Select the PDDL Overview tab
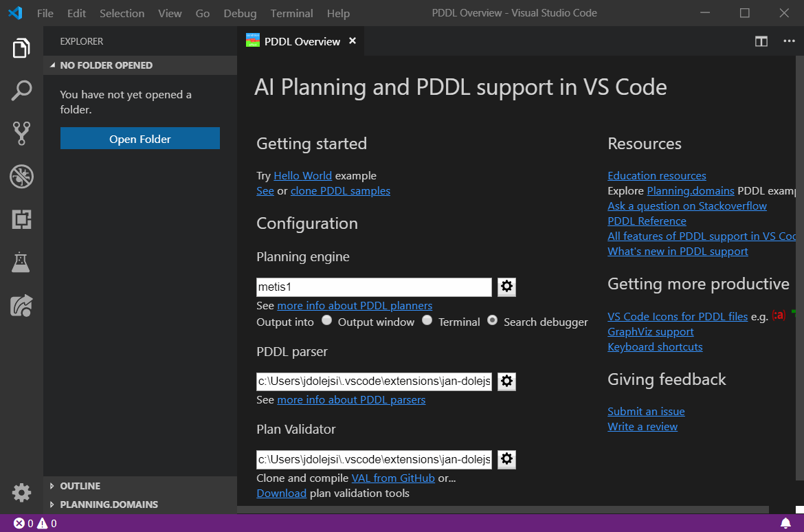Image resolution: width=804 pixels, height=532 pixels. [301, 41]
